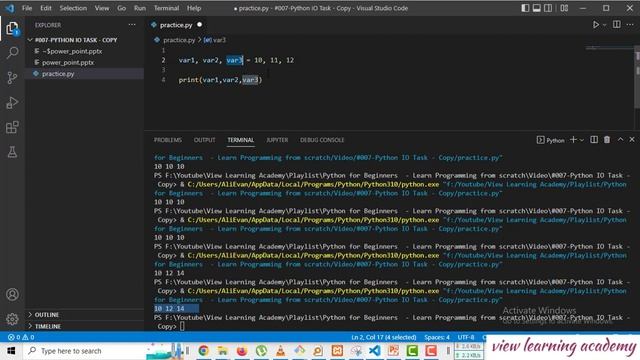
Task: Run the Python file with play button
Action: point(596,25)
